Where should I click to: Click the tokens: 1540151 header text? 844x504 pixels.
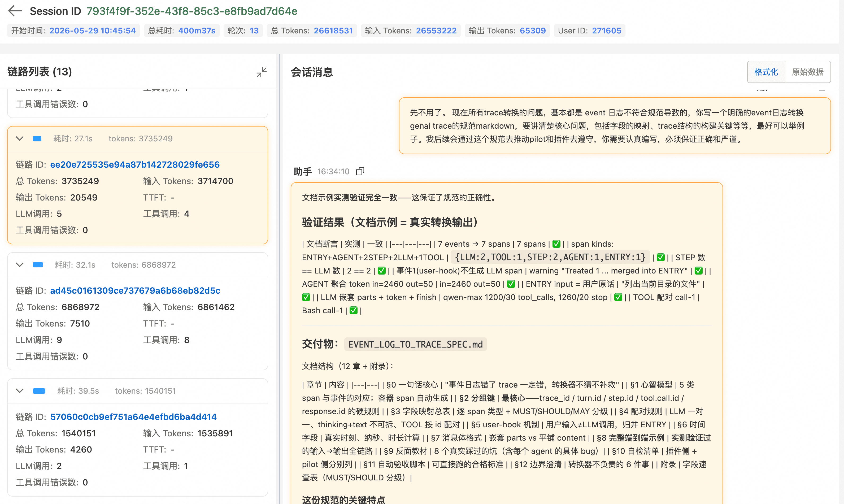(x=145, y=391)
